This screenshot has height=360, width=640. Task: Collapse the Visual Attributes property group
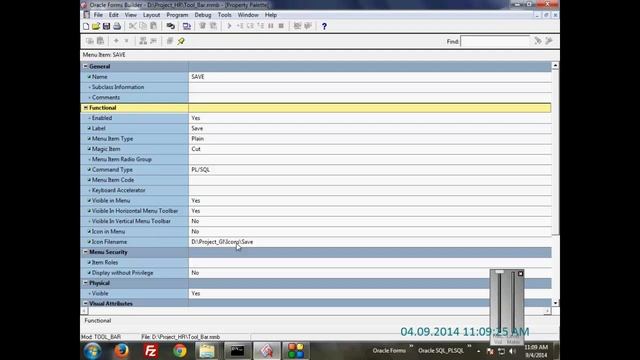[85, 303]
